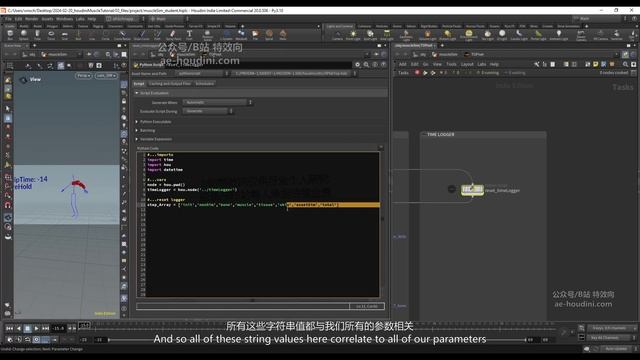
Task: Expand the Batching section
Action: coord(137,130)
